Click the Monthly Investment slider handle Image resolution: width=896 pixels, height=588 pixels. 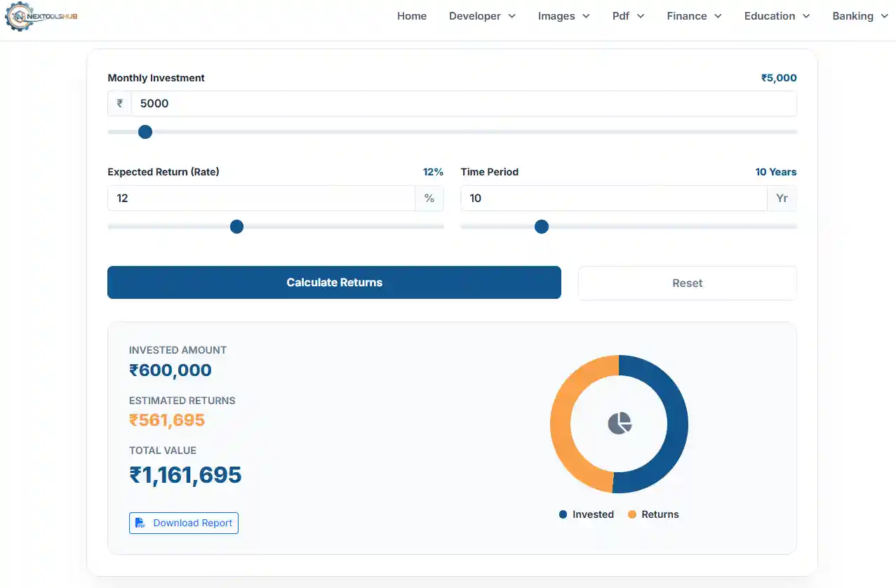click(145, 132)
